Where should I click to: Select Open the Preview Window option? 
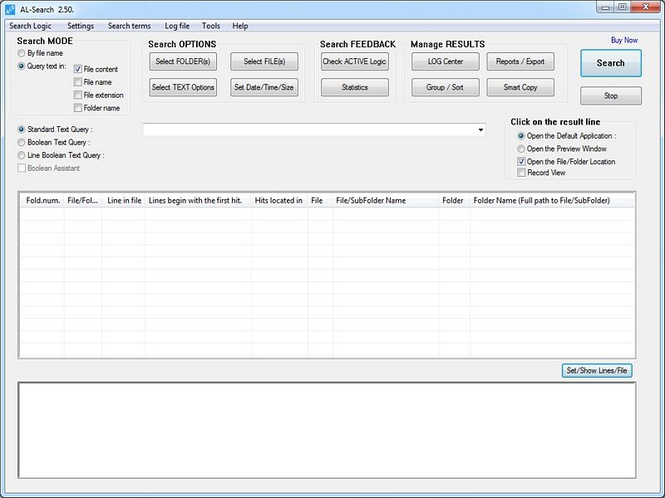(x=521, y=148)
